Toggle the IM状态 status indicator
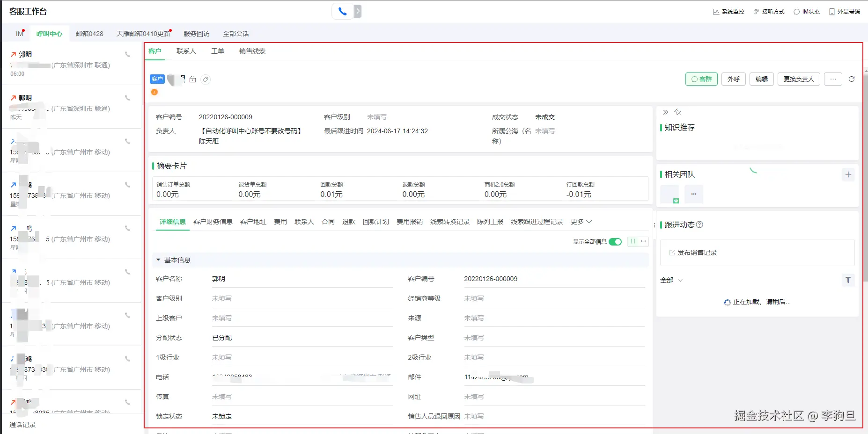Screen dimensions: 868x434 806,12
